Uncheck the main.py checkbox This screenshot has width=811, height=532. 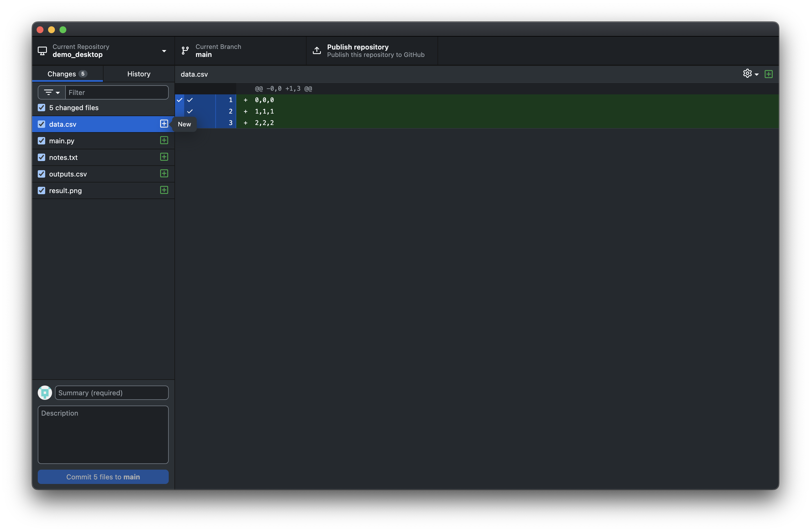(41, 141)
